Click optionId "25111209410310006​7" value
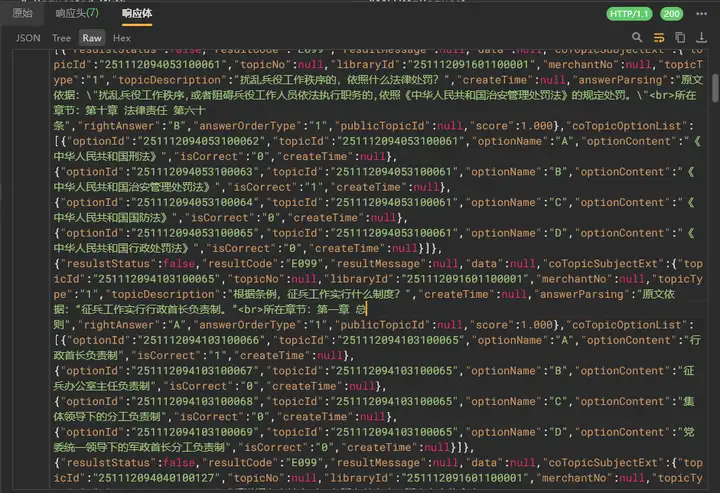Screen dimensions: 720x493 [195, 371]
